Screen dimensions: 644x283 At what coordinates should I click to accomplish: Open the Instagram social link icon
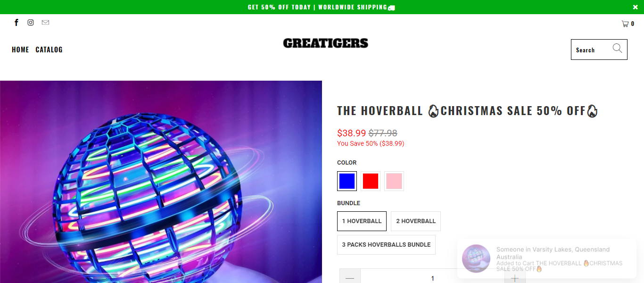point(31,23)
